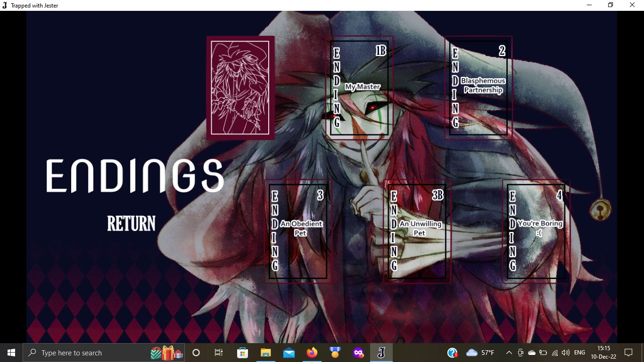Click the Trapped with Jester taskbar icon
This screenshot has height=362, width=644.
[381, 353]
